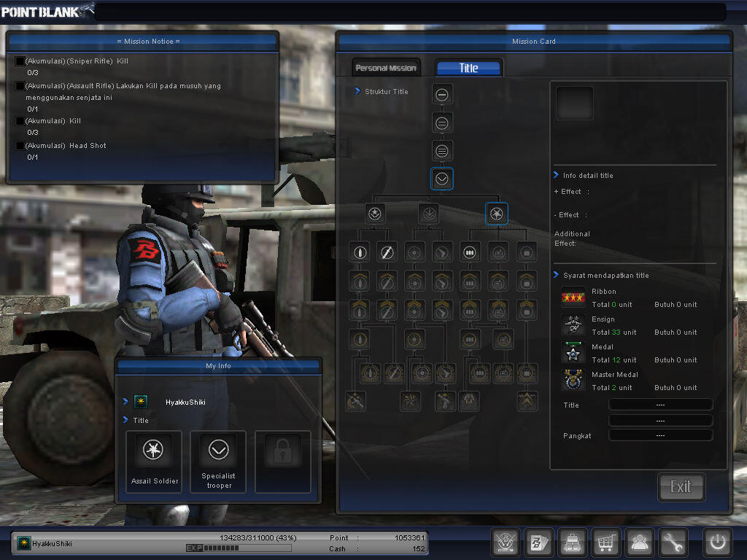Click the 134283/311000 (43%) experience text
Viewport: 747px width, 560px height.
[258, 537]
